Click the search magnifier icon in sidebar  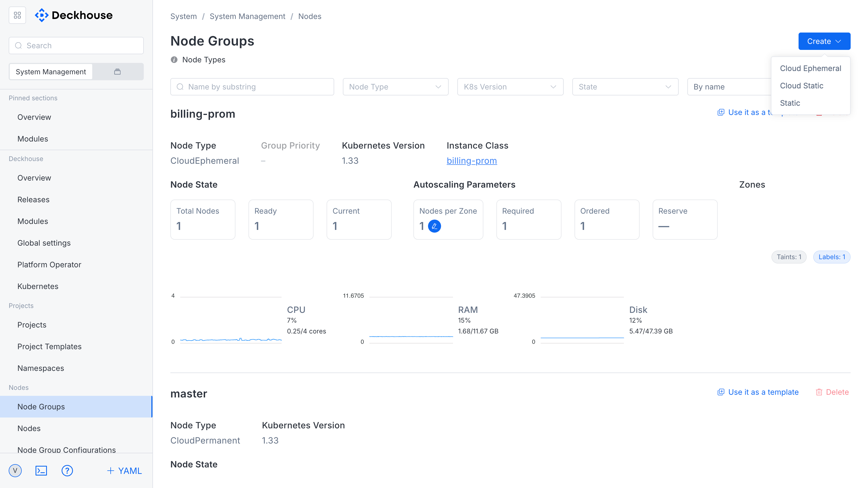[x=18, y=46]
